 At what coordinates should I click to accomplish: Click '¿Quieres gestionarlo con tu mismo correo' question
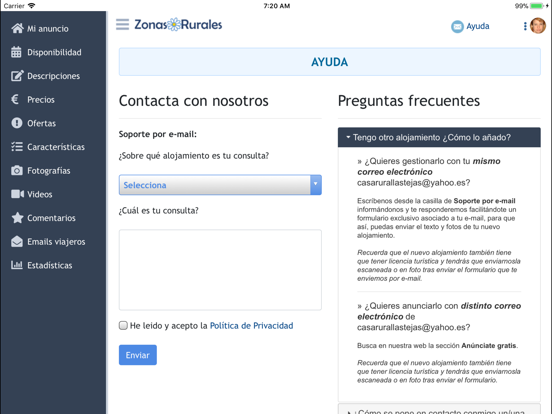429,172
